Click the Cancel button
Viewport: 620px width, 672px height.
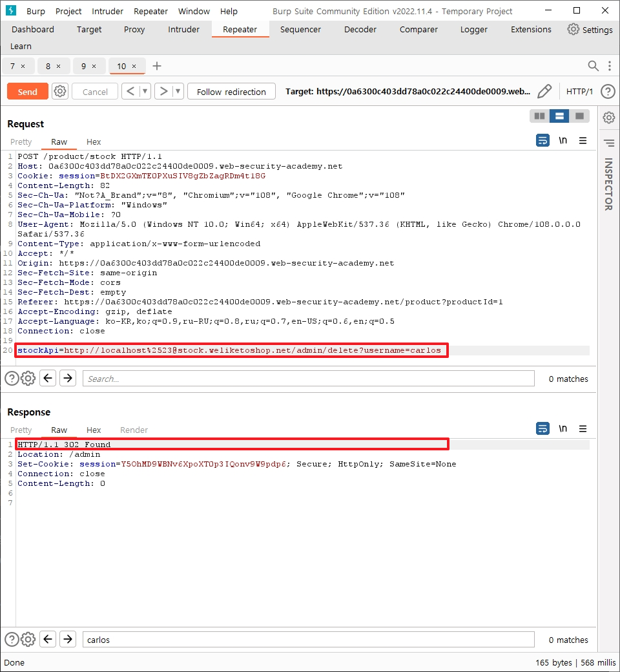(95, 92)
